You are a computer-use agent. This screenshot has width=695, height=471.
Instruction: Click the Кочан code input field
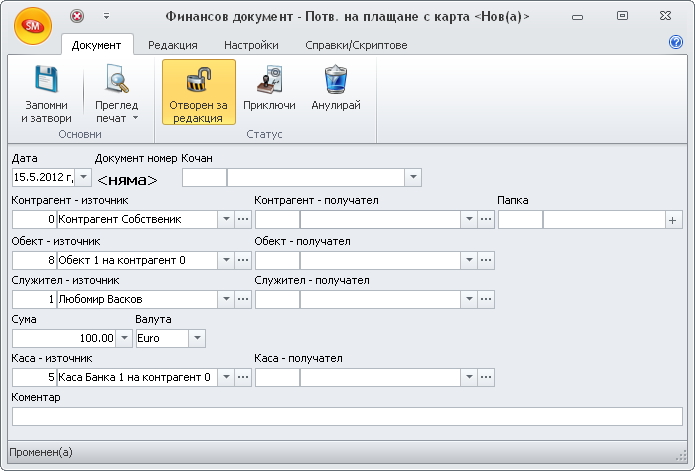point(204,177)
